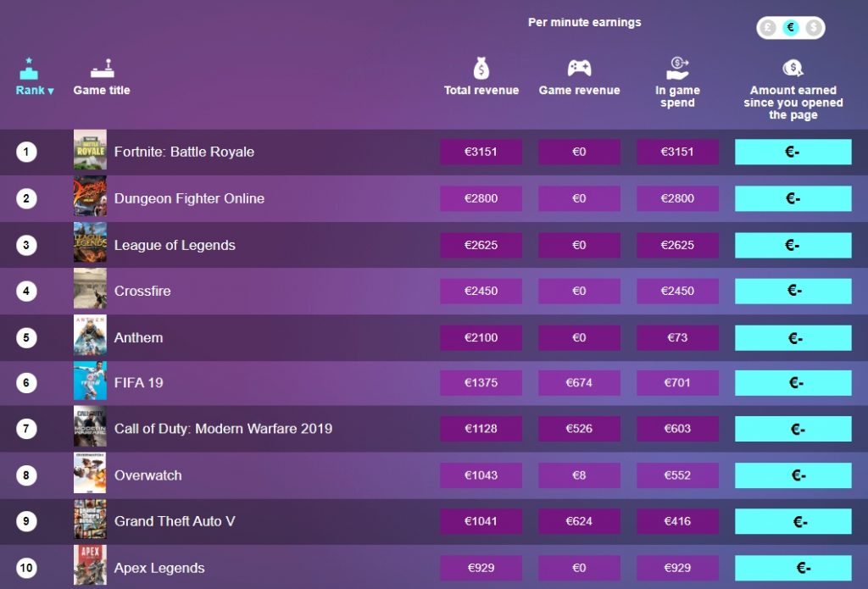Click Call of Duty in game spend €603
This screenshot has height=589, width=868.
(677, 429)
